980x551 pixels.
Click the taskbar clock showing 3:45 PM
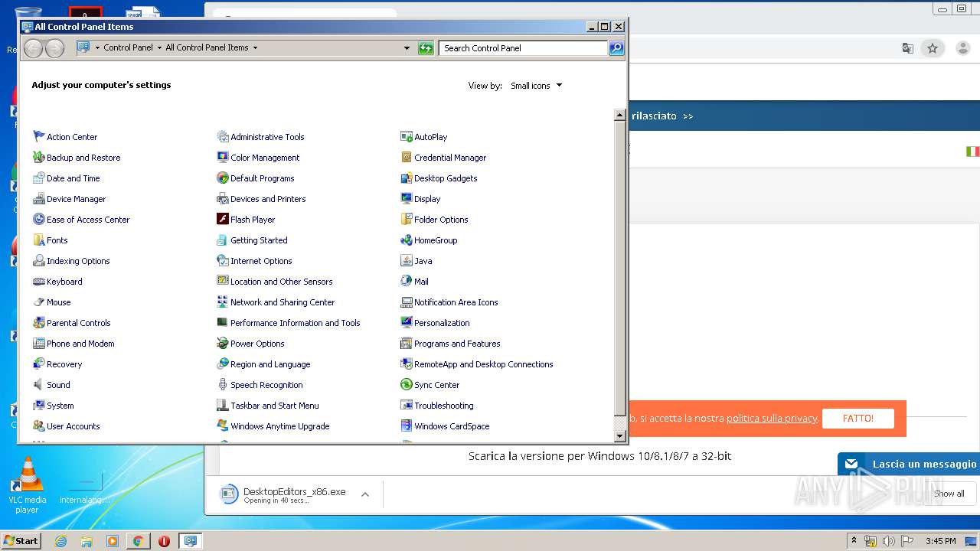tap(940, 541)
